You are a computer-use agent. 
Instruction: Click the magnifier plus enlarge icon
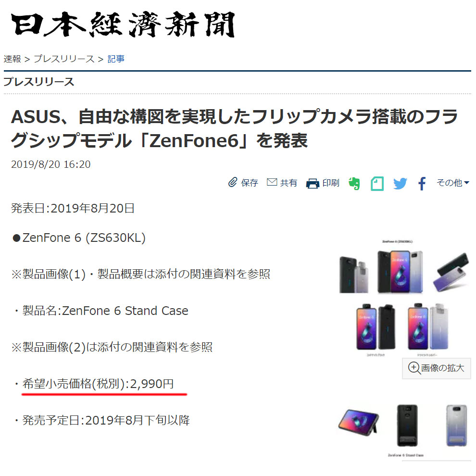point(414,368)
